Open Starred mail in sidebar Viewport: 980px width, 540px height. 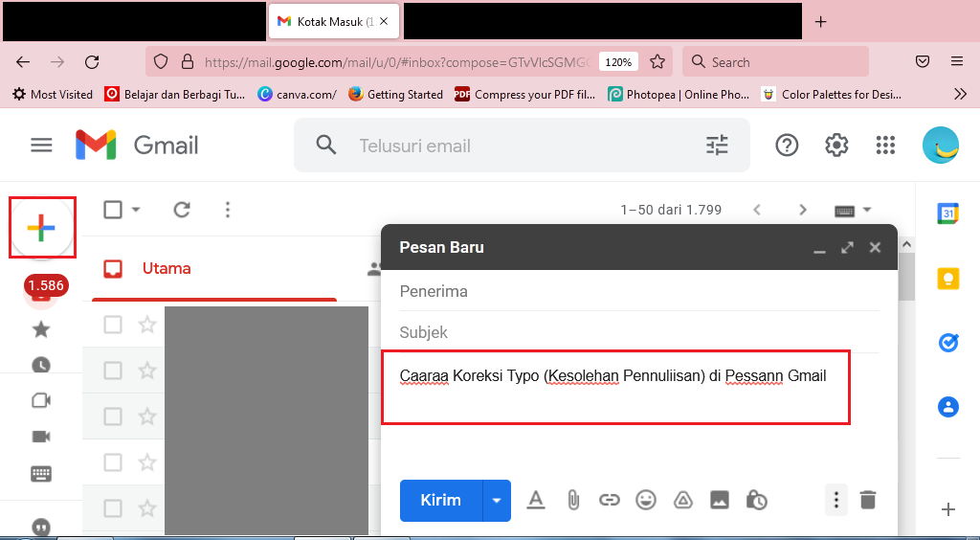click(x=41, y=328)
